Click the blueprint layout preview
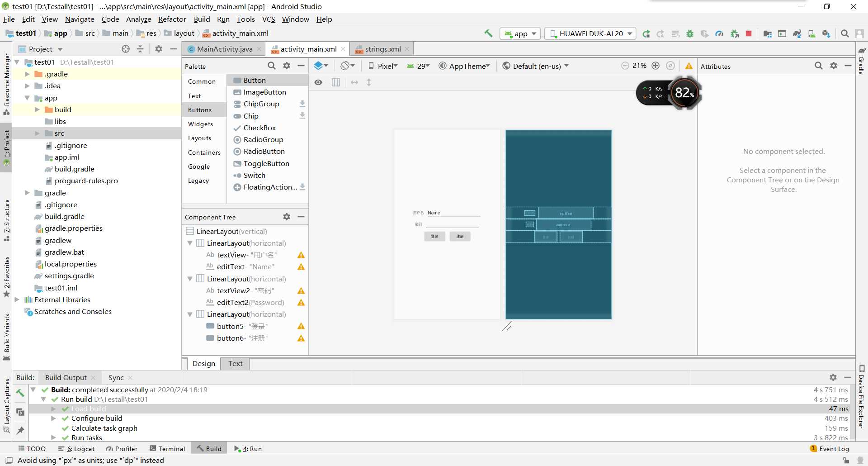The height and width of the screenshot is (466, 868). click(x=558, y=224)
